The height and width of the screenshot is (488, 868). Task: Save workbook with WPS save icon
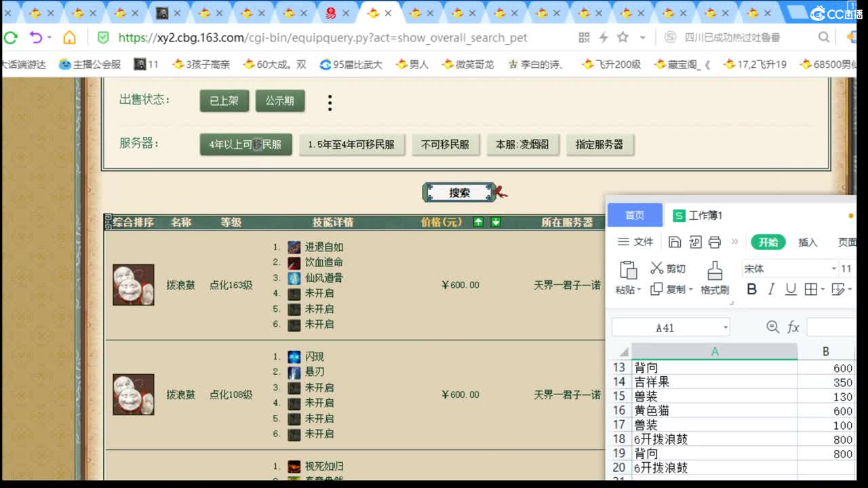click(x=675, y=242)
